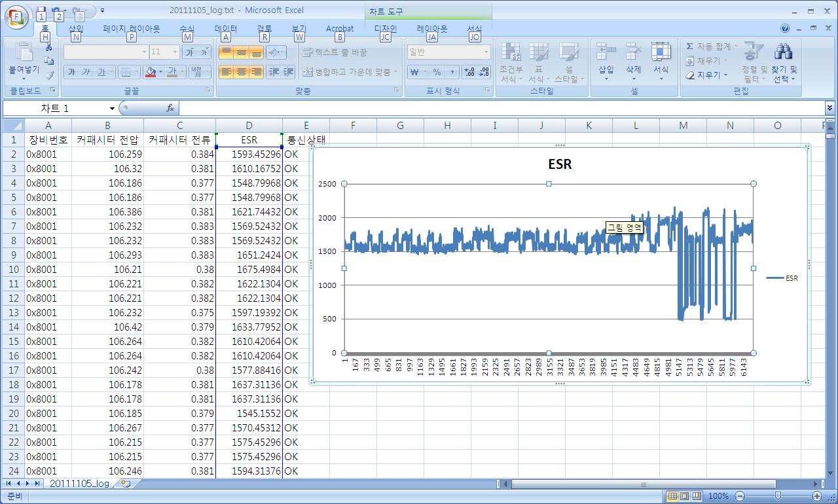
Task: Toggle bottom vertical alignment
Action: (x=256, y=52)
